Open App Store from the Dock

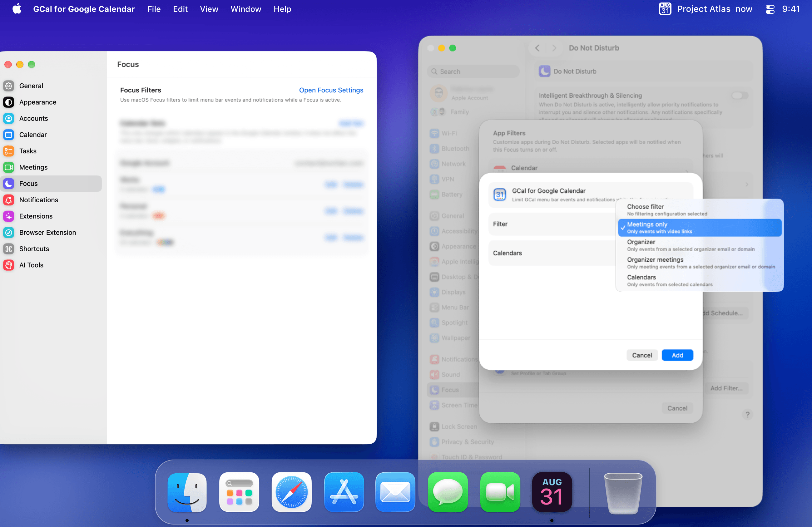coord(344,492)
